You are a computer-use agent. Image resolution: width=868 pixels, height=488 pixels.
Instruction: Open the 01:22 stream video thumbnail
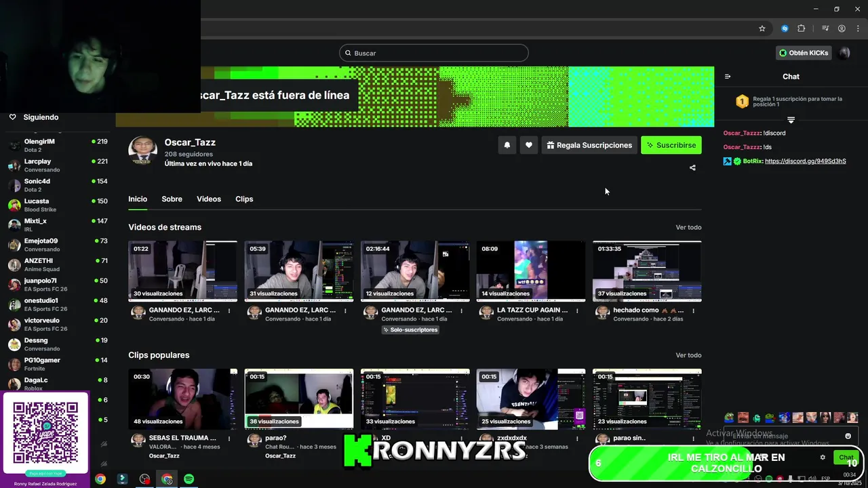[x=183, y=271]
